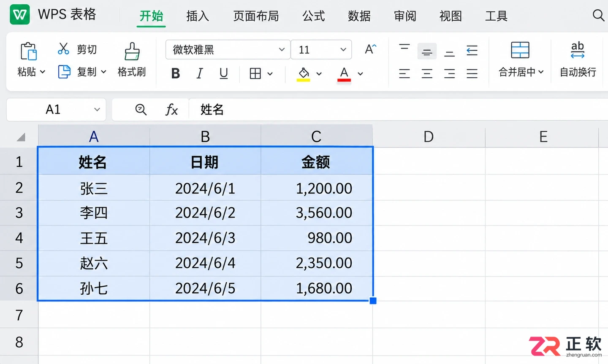Align text right in the selected cells
This screenshot has height=364, width=608.
(x=450, y=73)
